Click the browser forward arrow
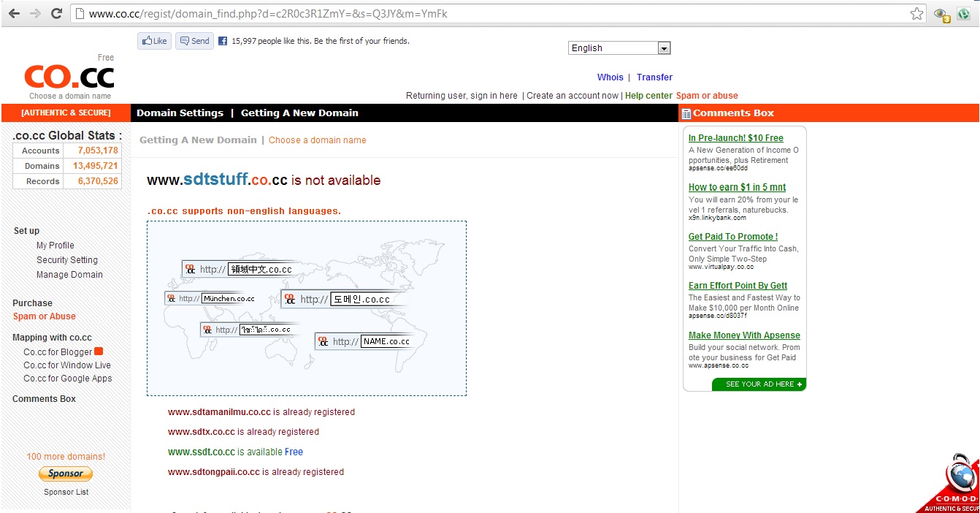This screenshot has height=513, width=980. [x=35, y=14]
